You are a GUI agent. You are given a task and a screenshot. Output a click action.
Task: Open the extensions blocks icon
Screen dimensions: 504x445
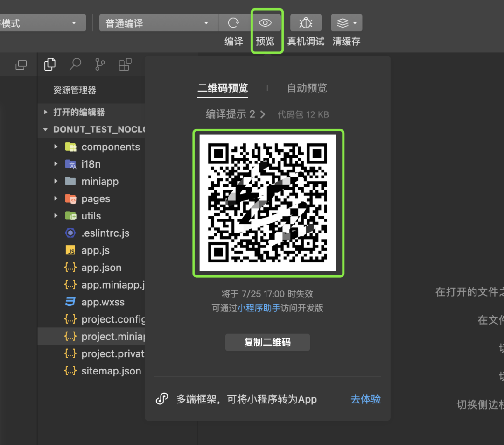click(125, 64)
